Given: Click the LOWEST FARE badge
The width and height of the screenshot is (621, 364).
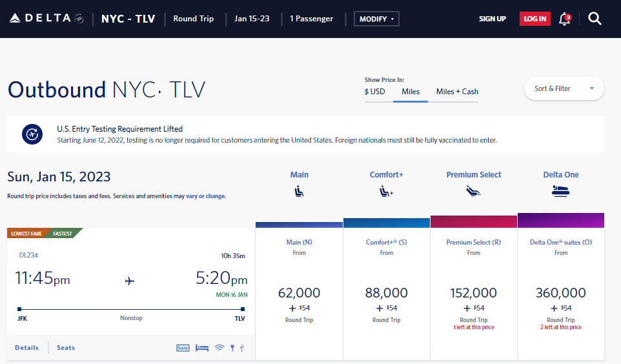Looking at the screenshot, I should pos(26,233).
